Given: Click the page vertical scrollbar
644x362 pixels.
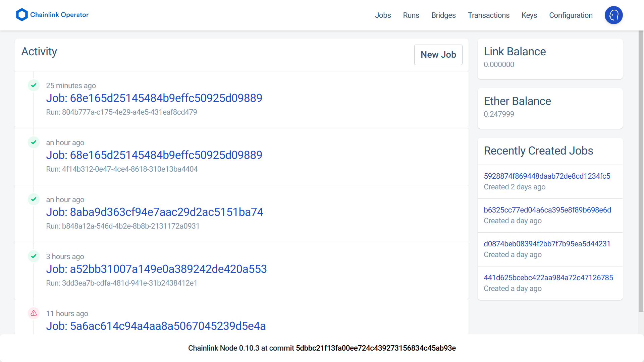Looking at the screenshot, I should coord(641,171).
